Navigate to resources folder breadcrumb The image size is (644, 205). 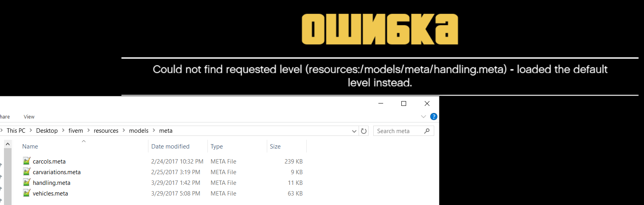pyautogui.click(x=106, y=131)
